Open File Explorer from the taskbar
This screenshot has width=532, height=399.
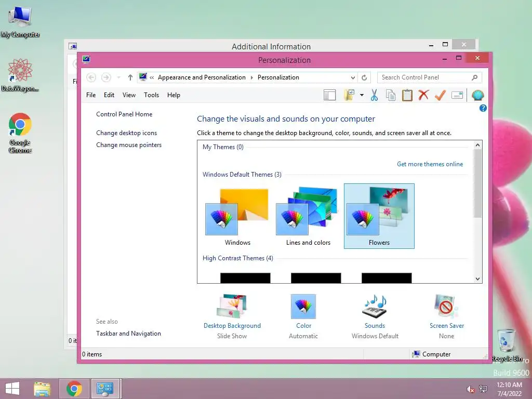coord(42,389)
